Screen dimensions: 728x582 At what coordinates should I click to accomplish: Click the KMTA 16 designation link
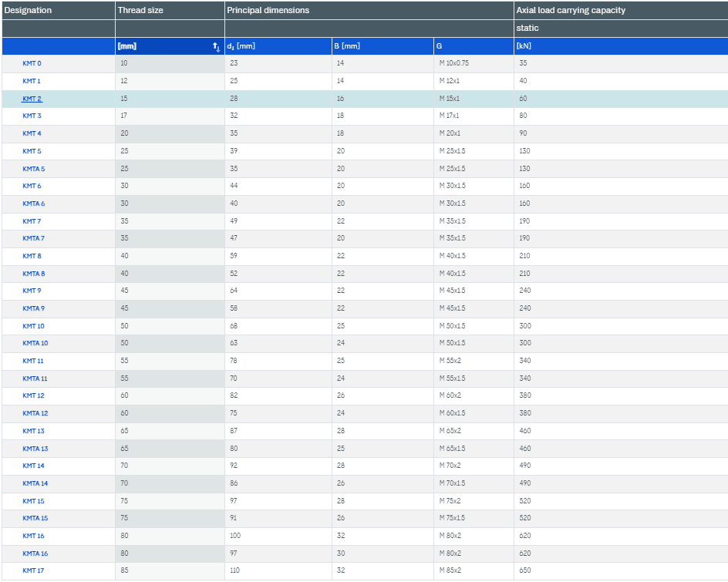35,553
